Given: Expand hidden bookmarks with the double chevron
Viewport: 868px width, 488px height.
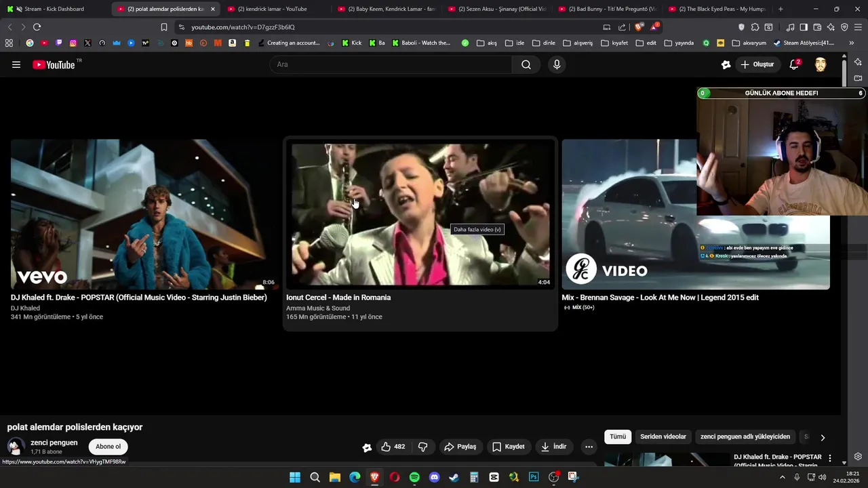Looking at the screenshot, I should click(x=852, y=43).
